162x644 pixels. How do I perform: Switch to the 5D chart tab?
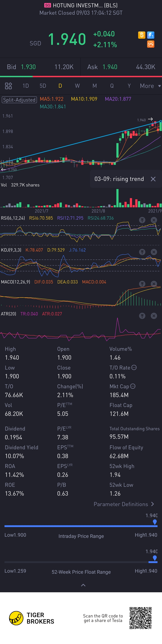(x=43, y=86)
